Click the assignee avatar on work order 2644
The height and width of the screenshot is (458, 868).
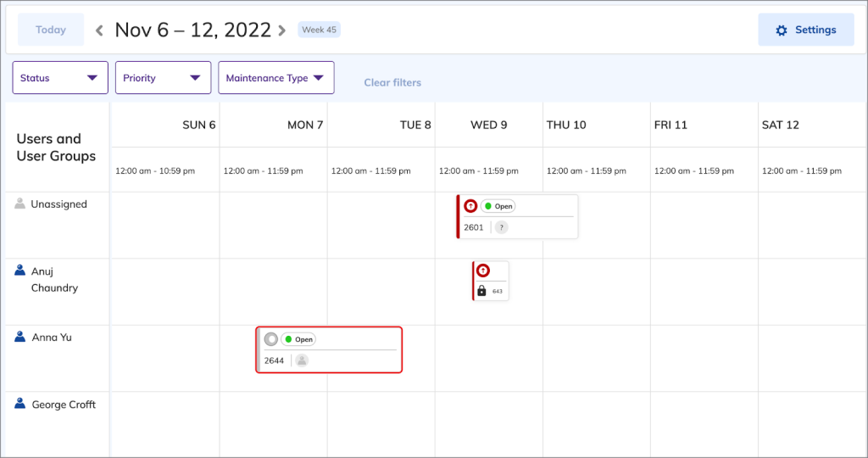pos(302,360)
